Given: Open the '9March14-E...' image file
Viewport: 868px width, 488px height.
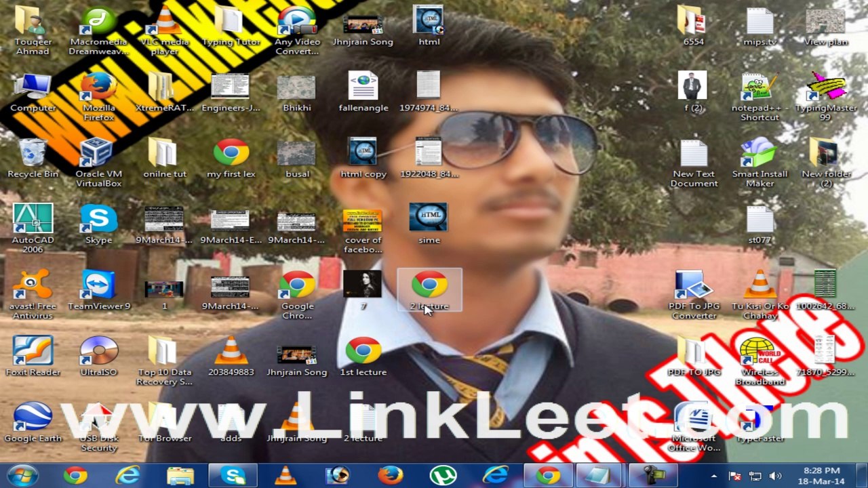Looking at the screenshot, I should (x=231, y=224).
